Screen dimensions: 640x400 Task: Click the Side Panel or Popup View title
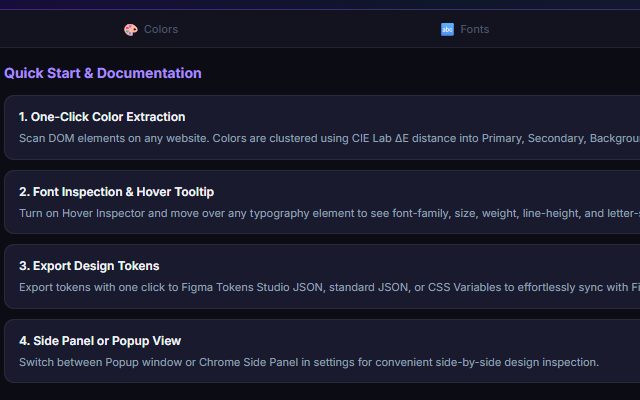click(x=100, y=341)
